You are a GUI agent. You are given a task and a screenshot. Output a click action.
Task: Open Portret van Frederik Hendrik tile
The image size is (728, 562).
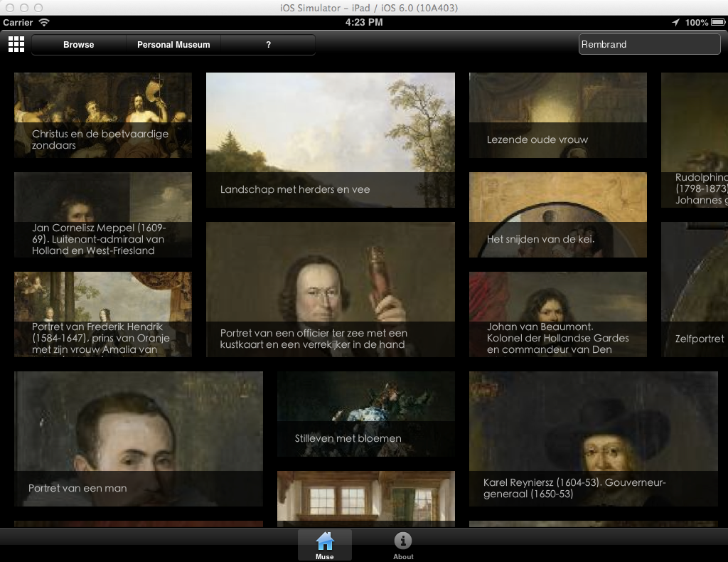[x=103, y=314]
